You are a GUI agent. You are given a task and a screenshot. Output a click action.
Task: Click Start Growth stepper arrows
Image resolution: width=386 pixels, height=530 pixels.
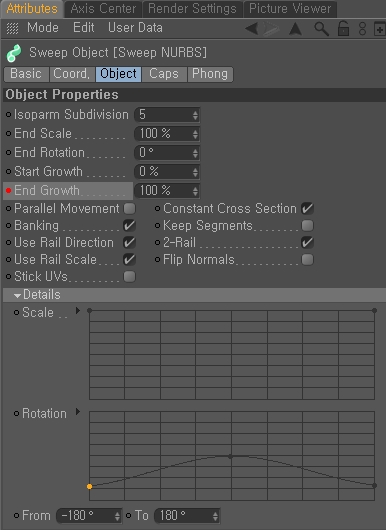pyautogui.click(x=195, y=172)
